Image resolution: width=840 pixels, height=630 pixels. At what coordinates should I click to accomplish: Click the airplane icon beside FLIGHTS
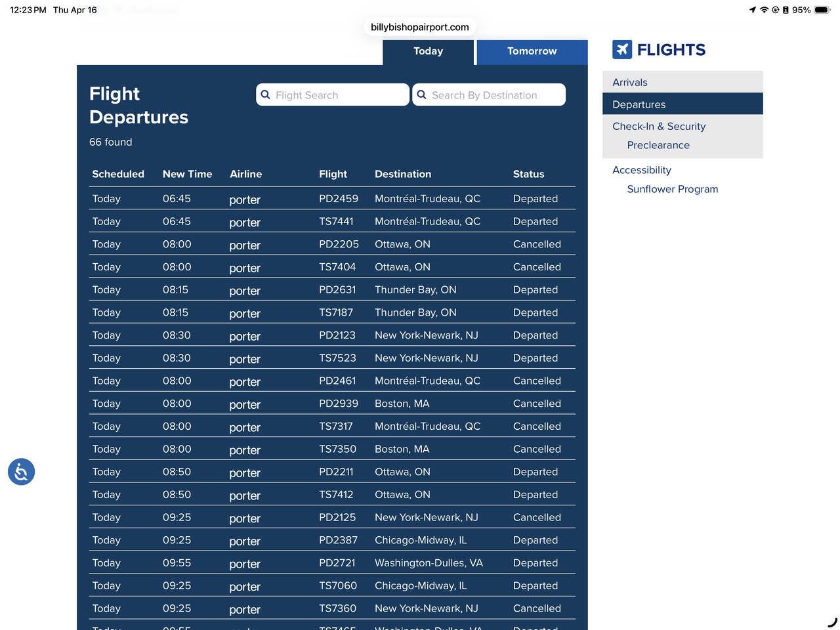pyautogui.click(x=622, y=50)
